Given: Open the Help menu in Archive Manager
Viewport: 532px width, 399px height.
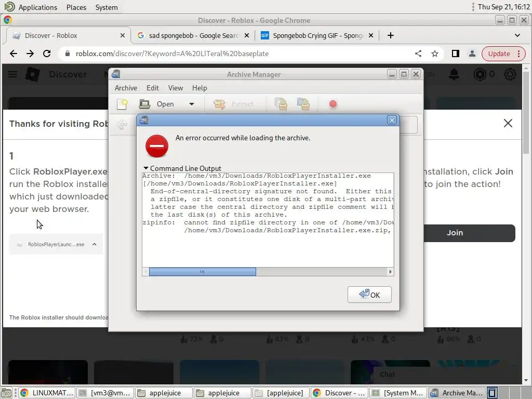Looking at the screenshot, I should [x=199, y=88].
